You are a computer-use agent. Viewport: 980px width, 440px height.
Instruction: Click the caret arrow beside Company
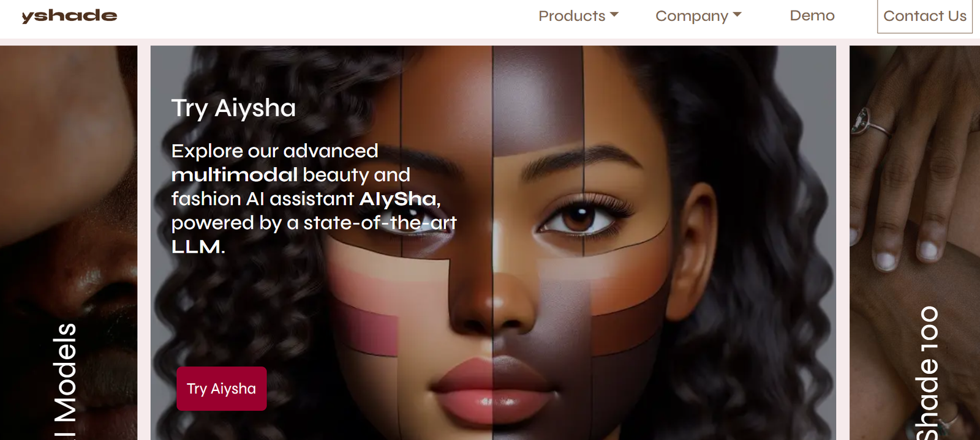(737, 14)
